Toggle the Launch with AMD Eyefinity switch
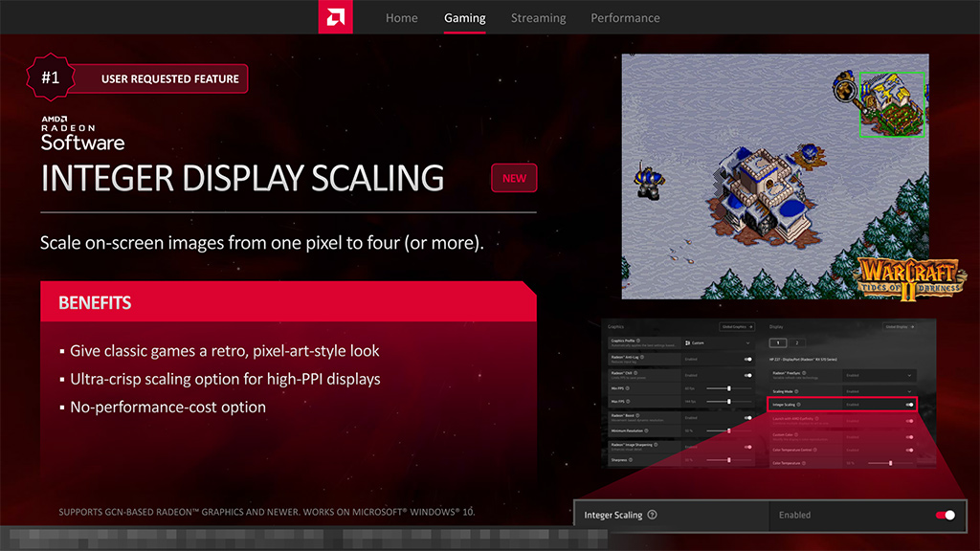The image size is (980, 551). pos(910,421)
